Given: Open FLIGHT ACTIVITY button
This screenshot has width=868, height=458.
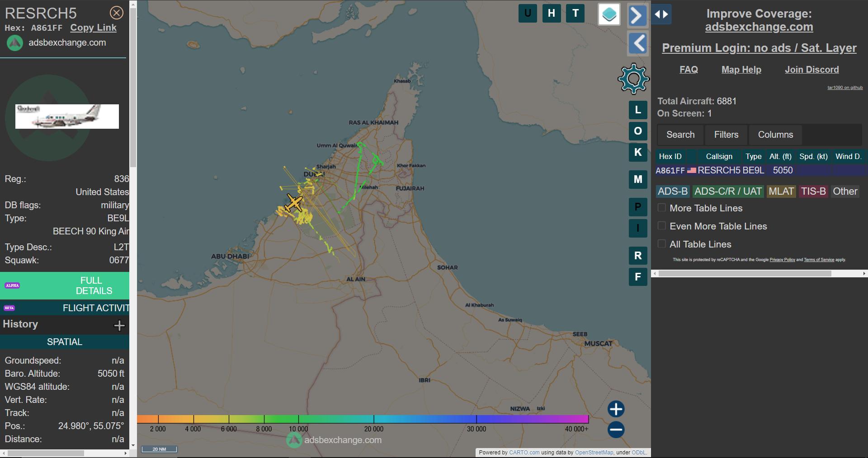Looking at the screenshot, I should pyautogui.click(x=65, y=308).
